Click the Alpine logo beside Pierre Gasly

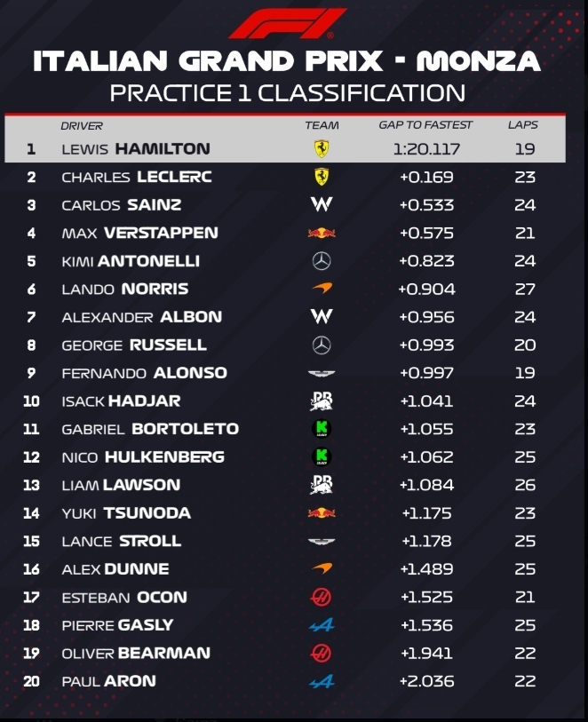pos(322,625)
